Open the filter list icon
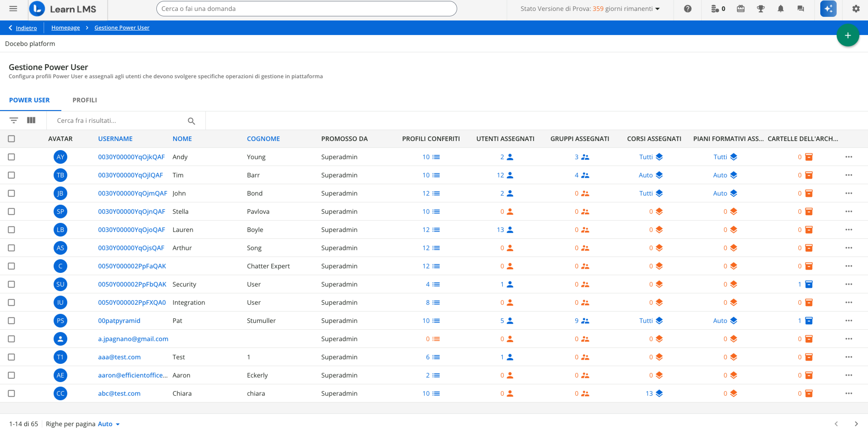Image resolution: width=868 pixels, height=428 pixels. click(x=13, y=120)
